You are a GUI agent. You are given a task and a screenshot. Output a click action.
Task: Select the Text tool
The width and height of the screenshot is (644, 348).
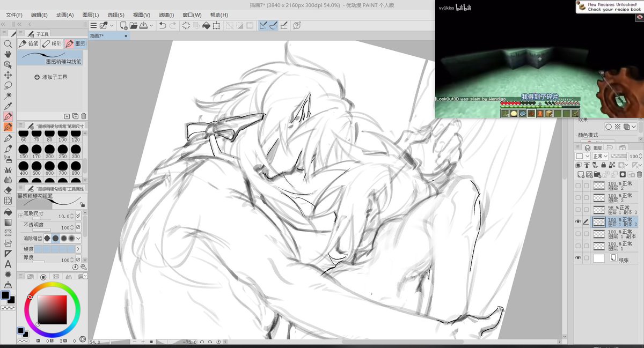point(8,264)
